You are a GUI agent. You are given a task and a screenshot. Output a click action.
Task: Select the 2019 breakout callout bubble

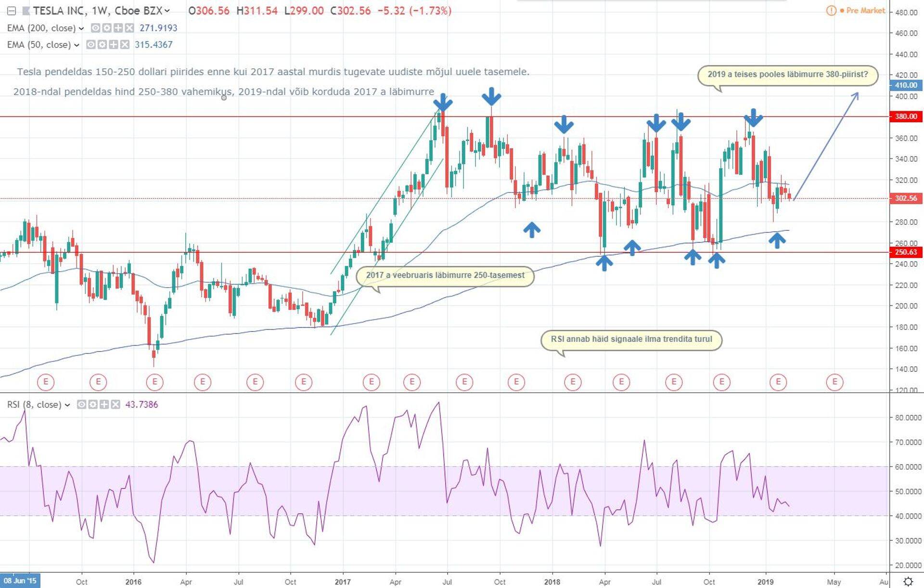[787, 75]
